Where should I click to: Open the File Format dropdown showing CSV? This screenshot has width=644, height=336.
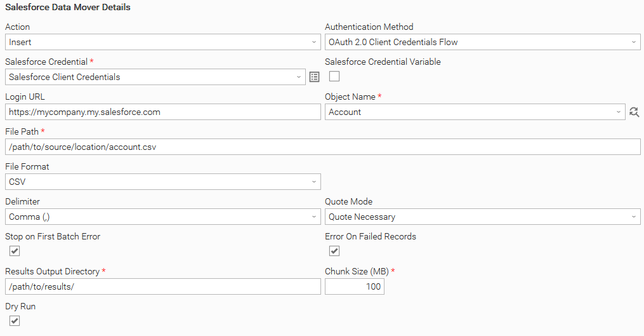pyautogui.click(x=162, y=182)
